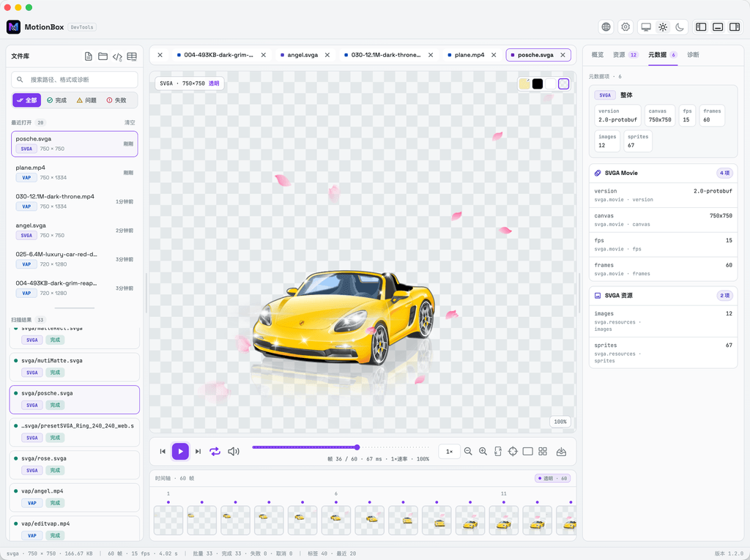
Task: Switch to dark theme moon icon
Action: pyautogui.click(x=679, y=27)
